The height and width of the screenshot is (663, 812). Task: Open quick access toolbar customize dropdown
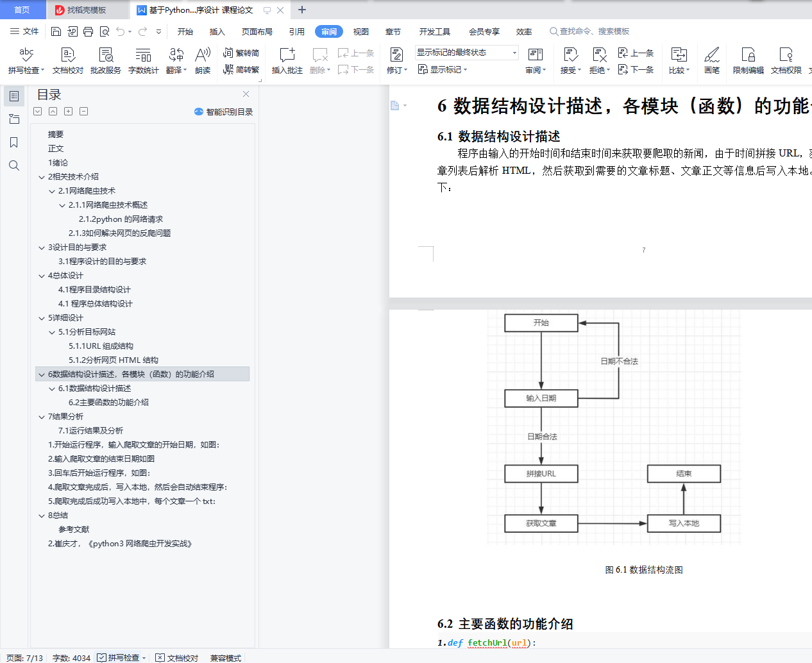pyautogui.click(x=158, y=31)
